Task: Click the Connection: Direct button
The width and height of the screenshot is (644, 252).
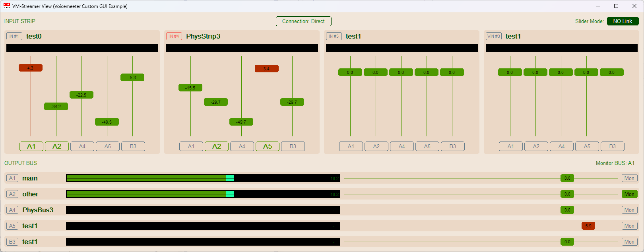Action: tap(303, 21)
